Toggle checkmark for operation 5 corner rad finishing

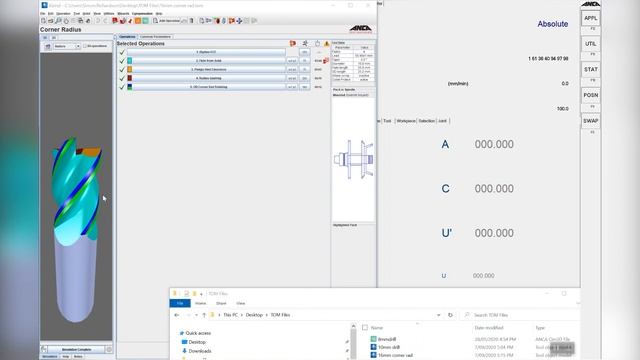122,87
